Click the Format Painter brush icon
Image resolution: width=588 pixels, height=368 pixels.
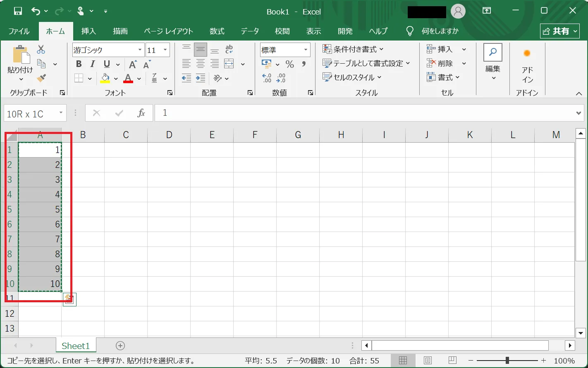(41, 78)
